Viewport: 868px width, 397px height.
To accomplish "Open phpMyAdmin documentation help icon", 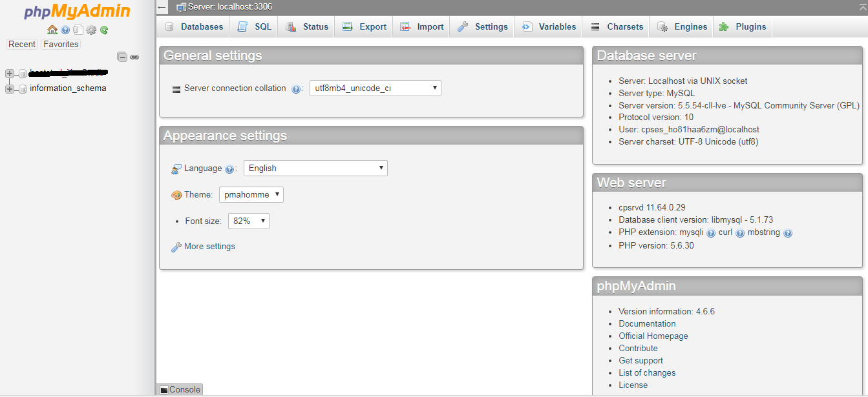I will 65,30.
